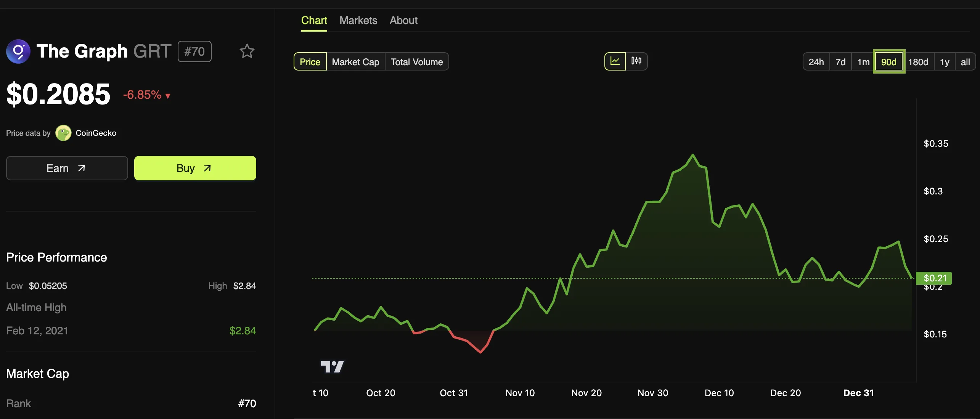
Task: Select the Market Cap data toggle
Action: (355, 62)
